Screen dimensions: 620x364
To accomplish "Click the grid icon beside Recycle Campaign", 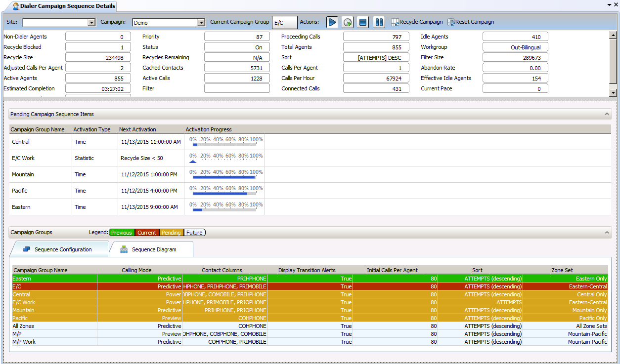I will pyautogui.click(x=394, y=22).
